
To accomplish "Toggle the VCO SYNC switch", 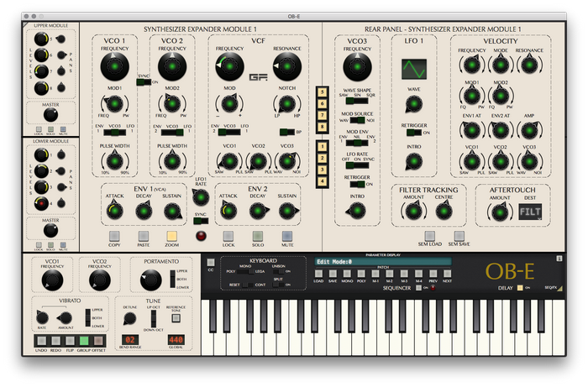I will coord(144,82).
